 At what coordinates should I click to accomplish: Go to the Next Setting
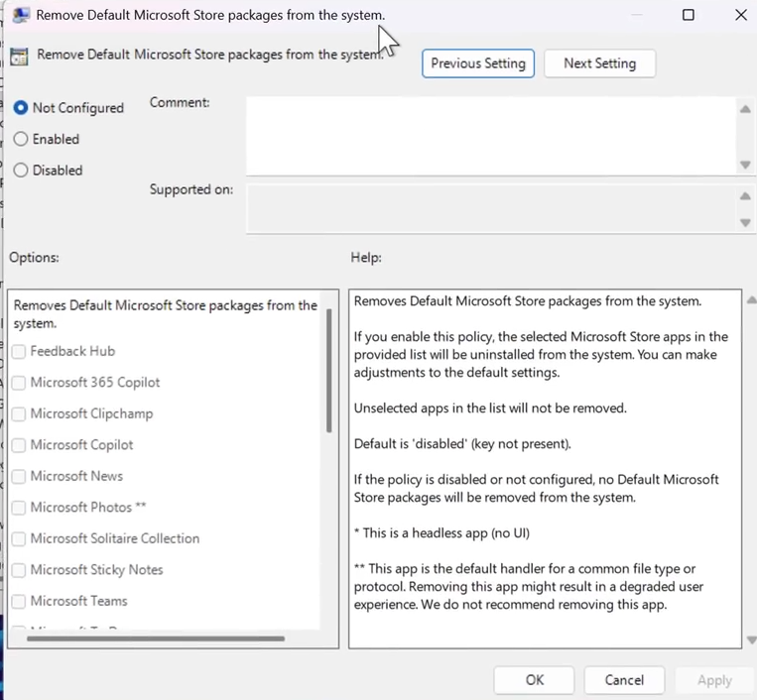point(599,63)
